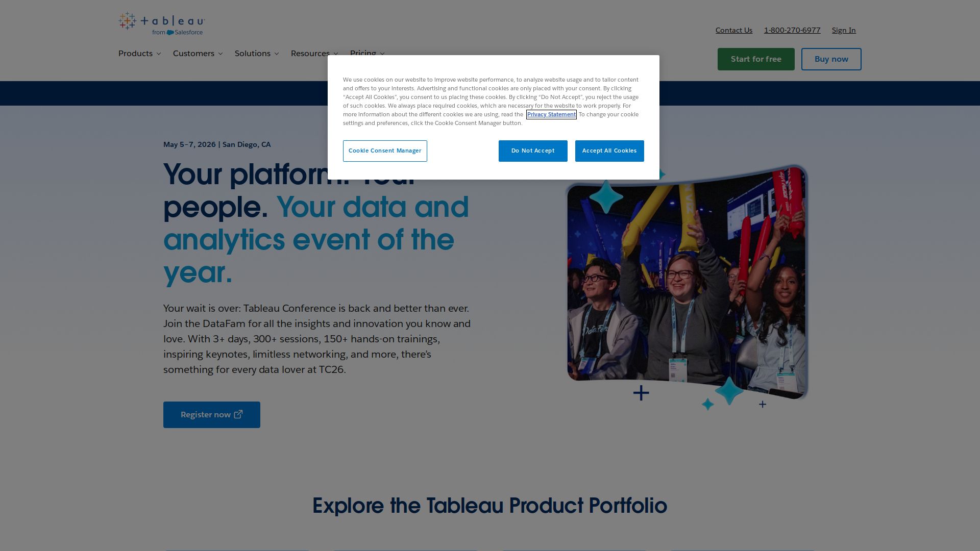Expand the Resources menu chevron
Screen dimensions: 980x551
coord(335,54)
